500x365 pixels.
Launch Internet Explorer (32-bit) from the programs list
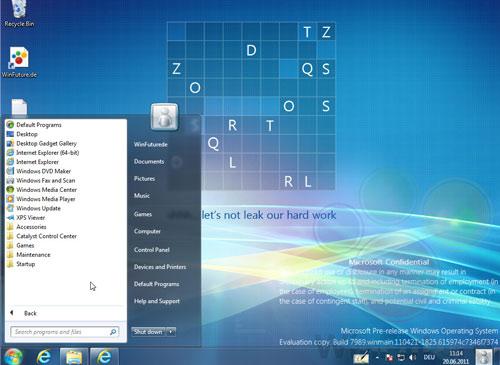33,162
